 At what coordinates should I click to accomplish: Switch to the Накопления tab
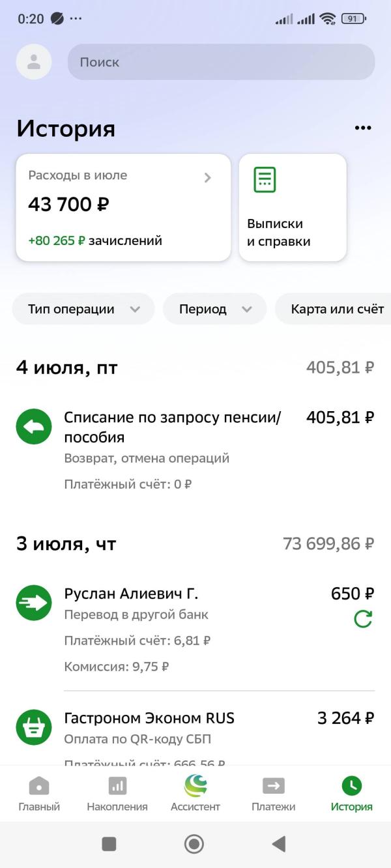coord(117,794)
